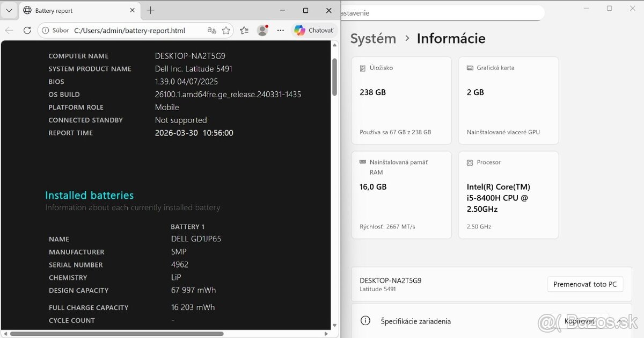Select the Battery report tab
Screen dimensions: 644x338
coord(75,11)
